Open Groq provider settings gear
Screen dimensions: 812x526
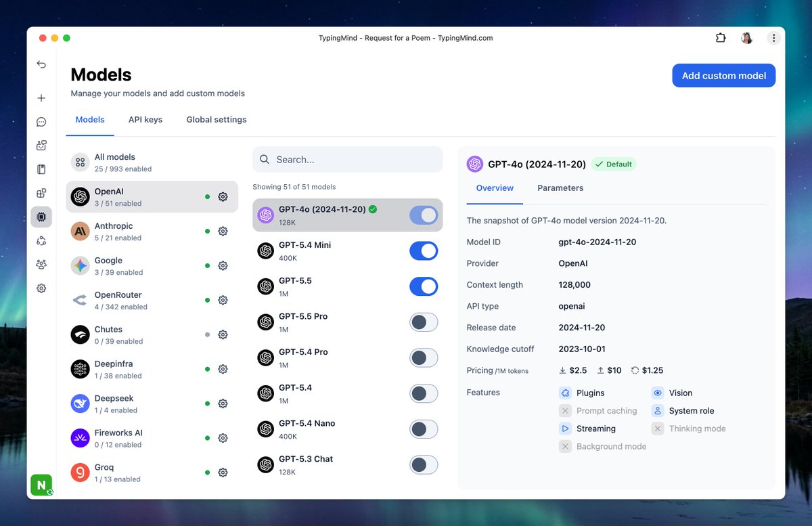pyautogui.click(x=223, y=473)
